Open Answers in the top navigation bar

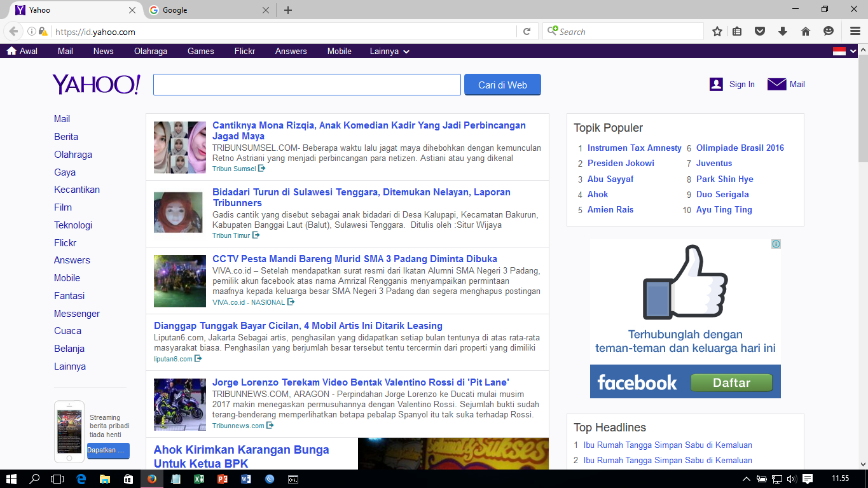tap(291, 51)
